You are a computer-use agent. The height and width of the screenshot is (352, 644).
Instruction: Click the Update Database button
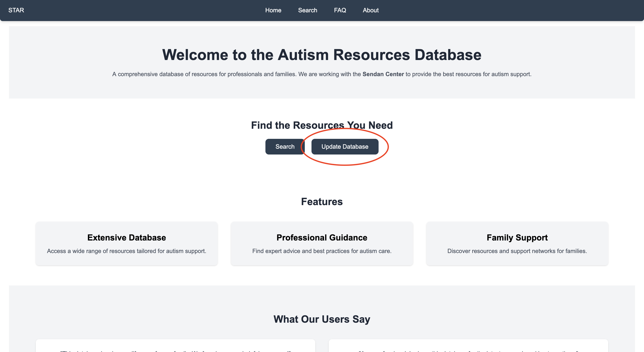click(x=345, y=146)
